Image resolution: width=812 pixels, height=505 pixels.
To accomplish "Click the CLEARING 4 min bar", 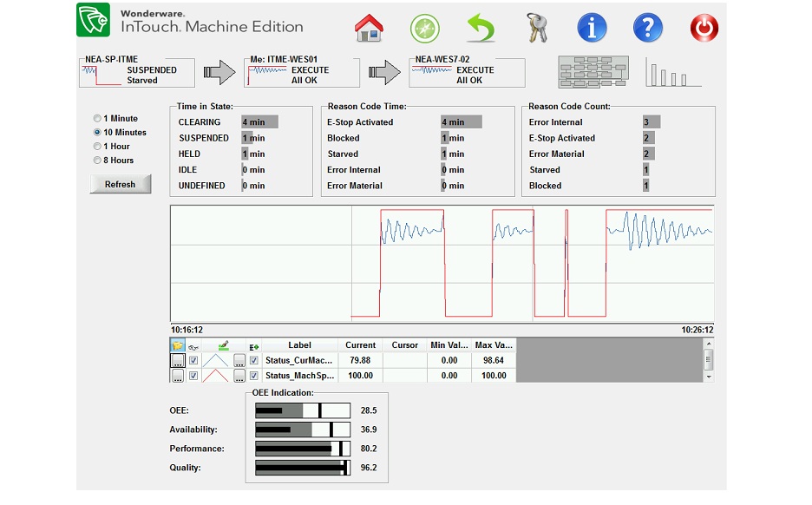I will [x=259, y=122].
